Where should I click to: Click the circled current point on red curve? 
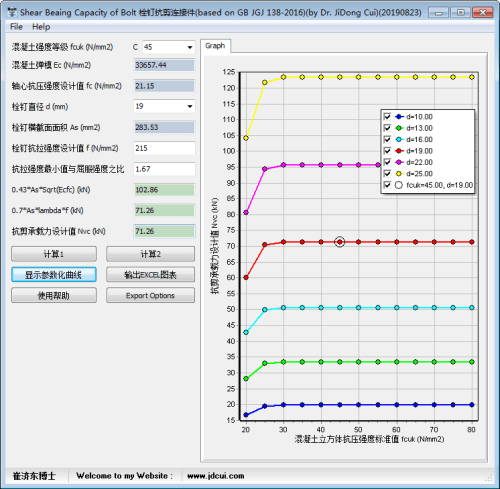click(340, 242)
